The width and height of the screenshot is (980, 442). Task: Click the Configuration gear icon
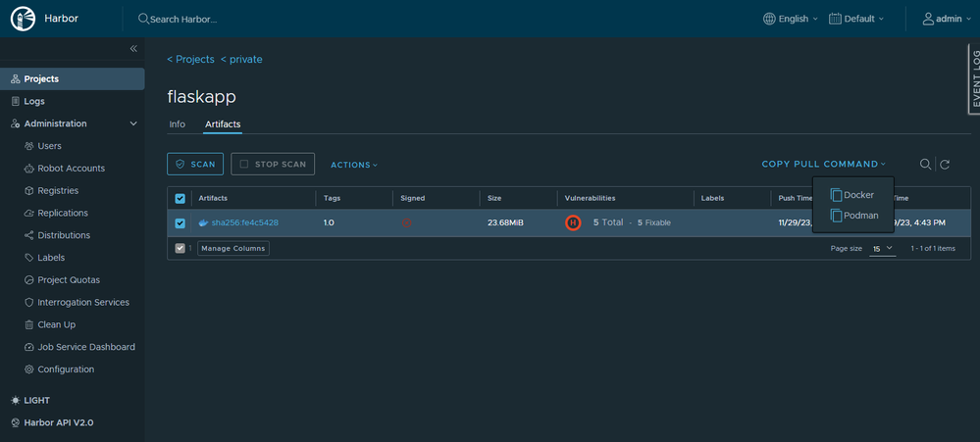(28, 369)
